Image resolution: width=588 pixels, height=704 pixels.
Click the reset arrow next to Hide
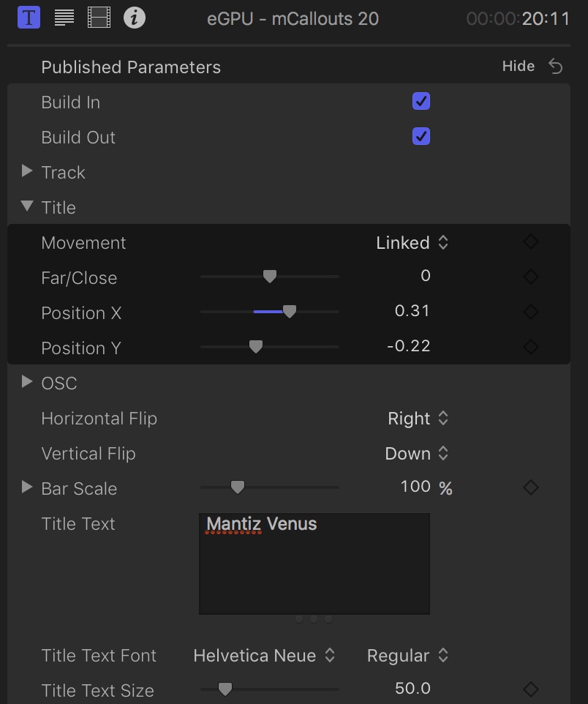coord(555,65)
